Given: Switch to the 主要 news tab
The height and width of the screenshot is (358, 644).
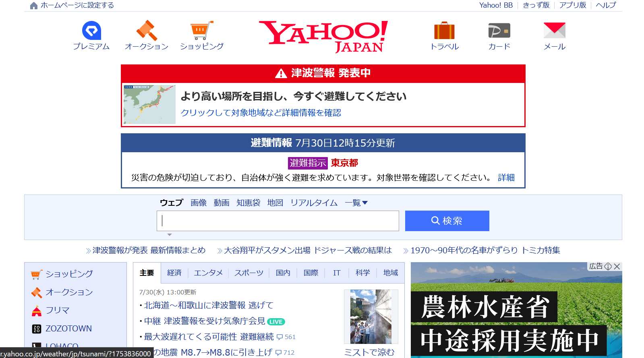Looking at the screenshot, I should tap(147, 273).
